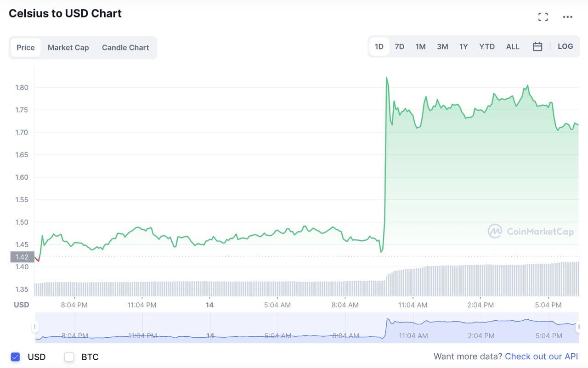Screen dimensions: 588x368
Task: Click the Check out our API link
Action: (x=541, y=357)
